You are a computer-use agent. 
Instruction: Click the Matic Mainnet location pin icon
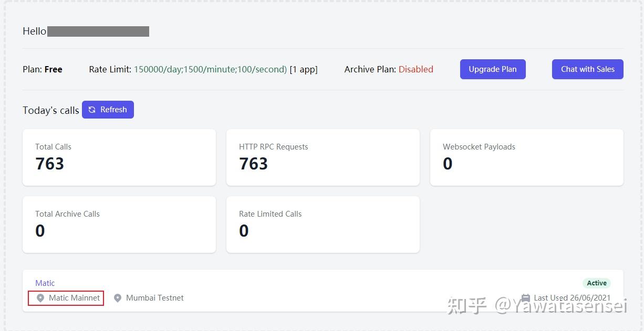tap(40, 298)
